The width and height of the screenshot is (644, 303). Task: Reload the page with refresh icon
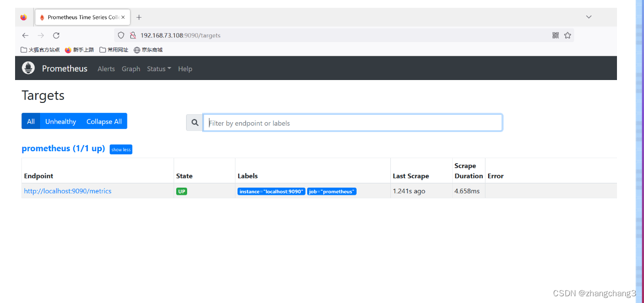[56, 35]
